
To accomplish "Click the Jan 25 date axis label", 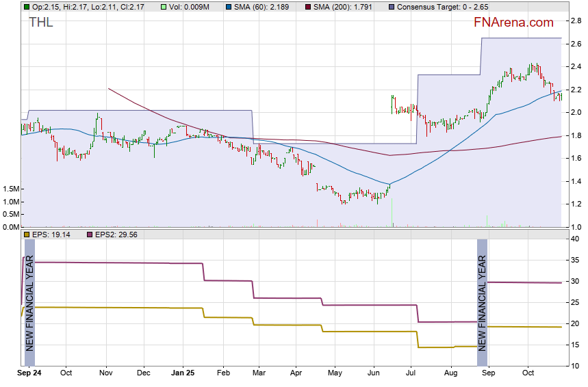I will click(183, 373).
